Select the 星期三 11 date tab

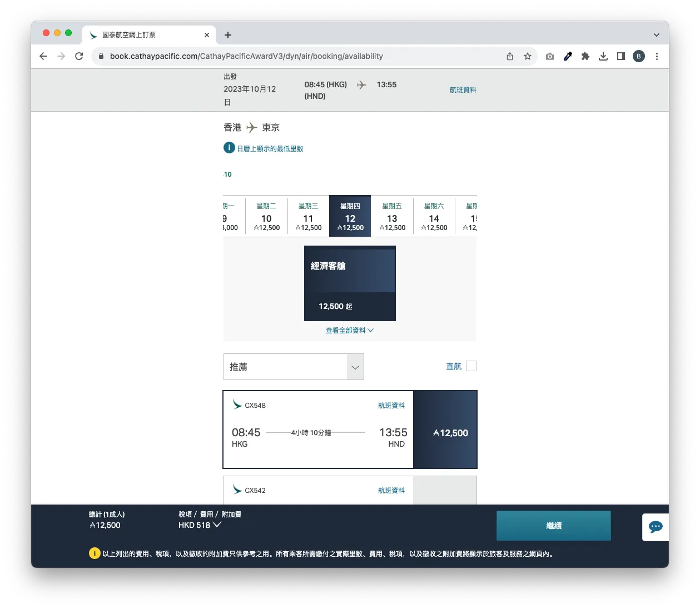(x=309, y=217)
